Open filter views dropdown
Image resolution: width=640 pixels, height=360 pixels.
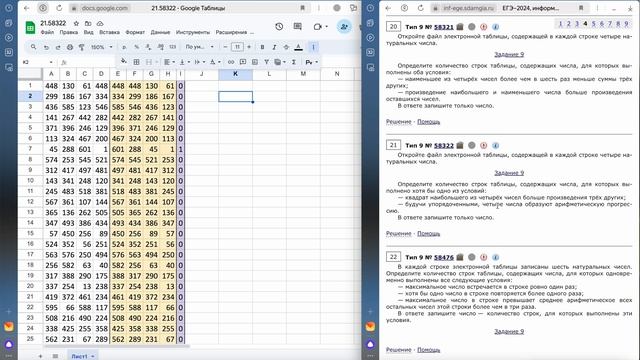pos(280,62)
